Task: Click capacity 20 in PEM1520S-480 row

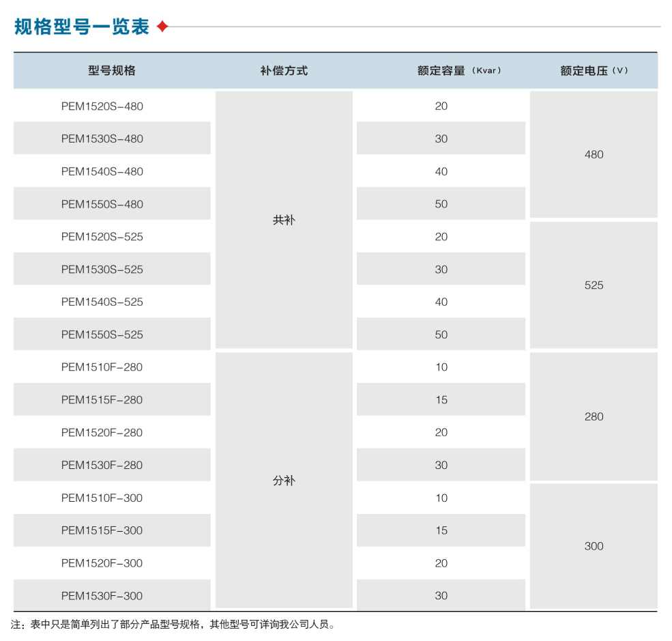Action: pos(441,106)
